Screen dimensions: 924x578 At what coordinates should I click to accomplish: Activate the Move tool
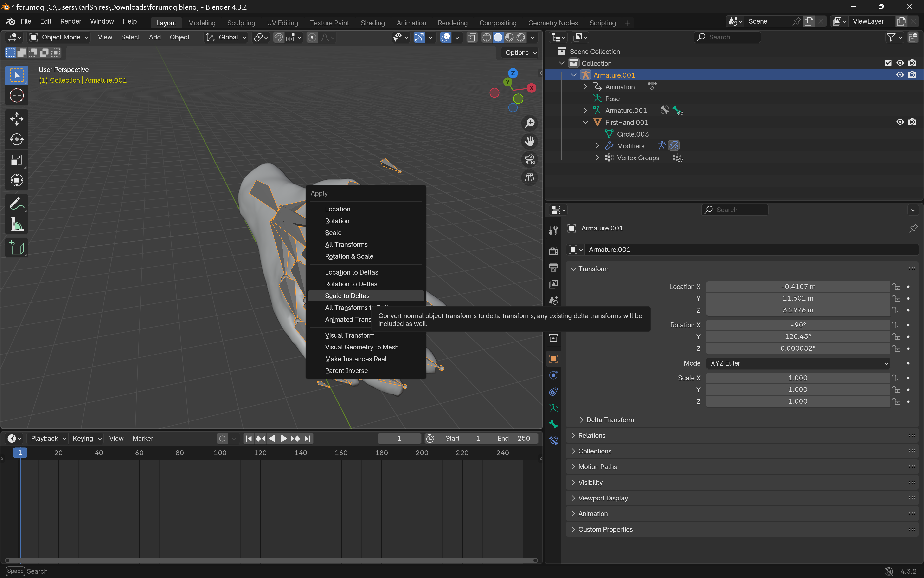[x=16, y=119]
